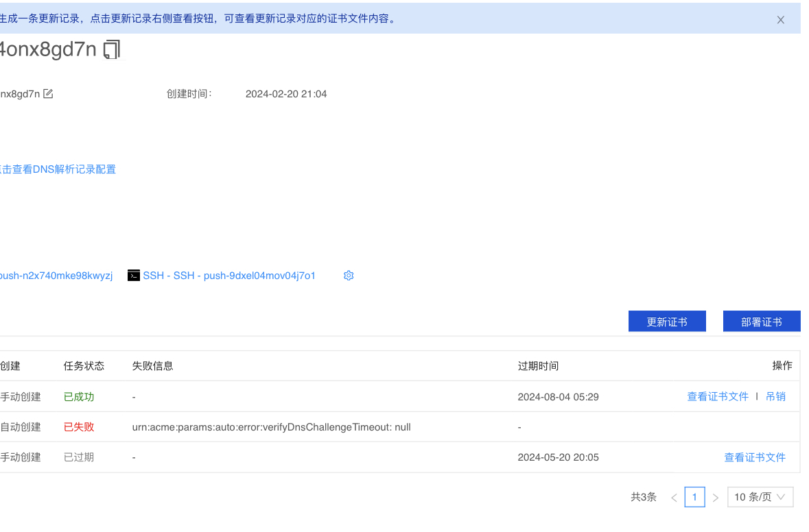Click the SSH terminal icon

(134, 276)
